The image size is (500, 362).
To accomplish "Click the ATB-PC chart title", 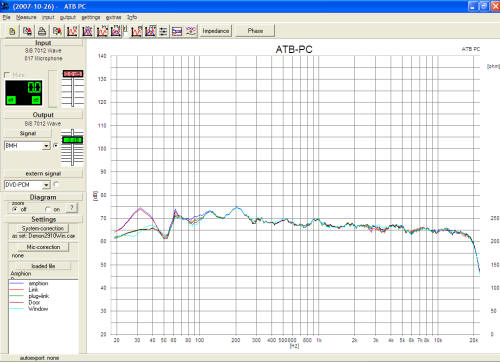I will click(x=294, y=50).
